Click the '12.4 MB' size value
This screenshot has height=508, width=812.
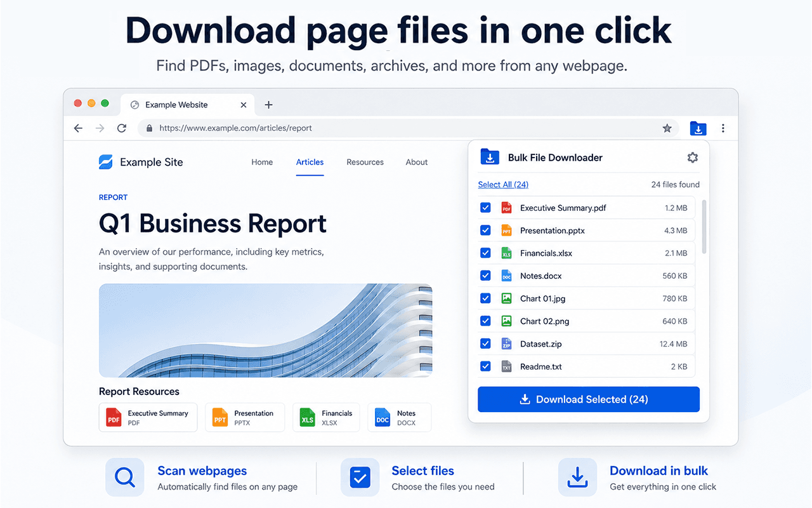pyautogui.click(x=673, y=344)
